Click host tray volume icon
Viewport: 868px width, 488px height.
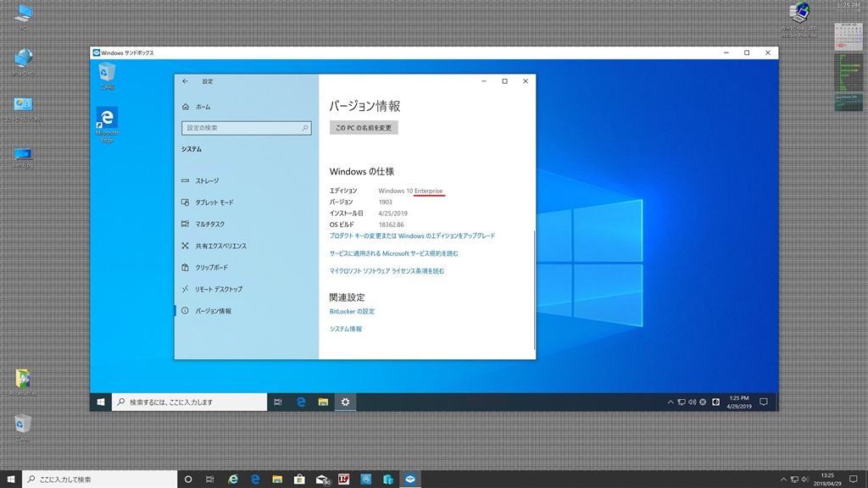coord(805,480)
